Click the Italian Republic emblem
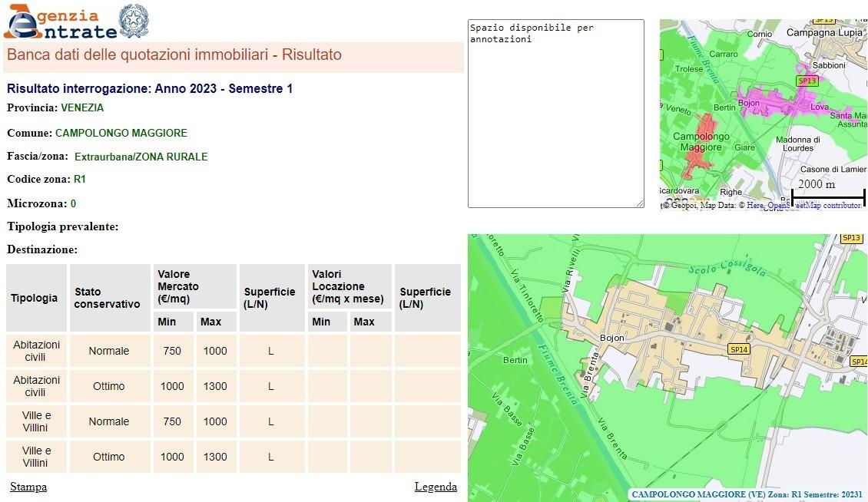Image resolution: width=868 pixels, height=502 pixels. click(x=134, y=21)
